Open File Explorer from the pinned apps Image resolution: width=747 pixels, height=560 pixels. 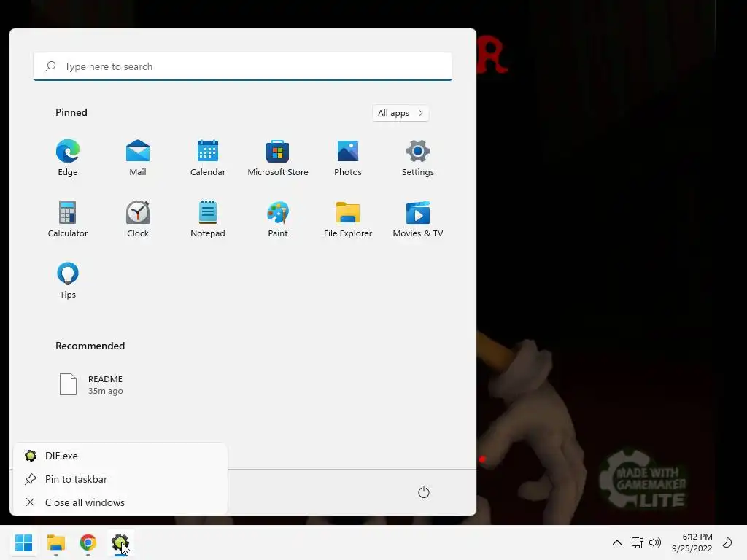(348, 219)
